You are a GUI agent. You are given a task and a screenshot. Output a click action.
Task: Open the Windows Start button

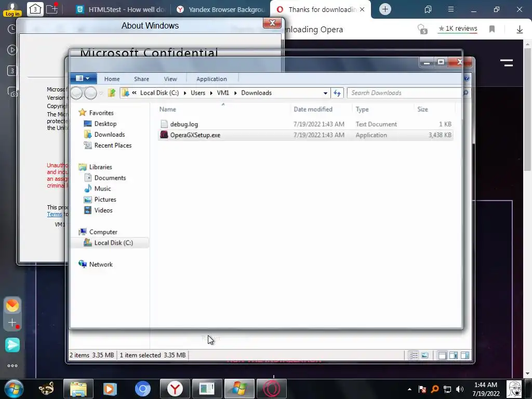point(14,389)
